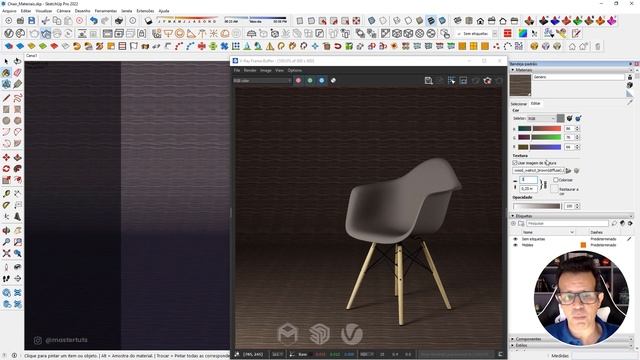Collapse the Materiais panel

(513, 70)
